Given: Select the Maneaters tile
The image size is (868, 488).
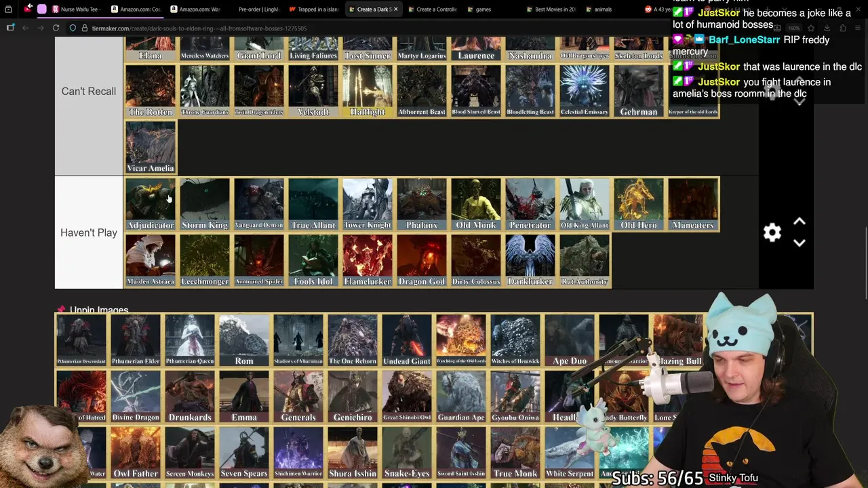Looking at the screenshot, I should (693, 204).
